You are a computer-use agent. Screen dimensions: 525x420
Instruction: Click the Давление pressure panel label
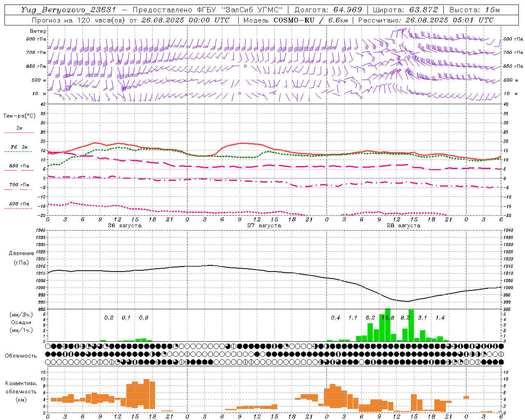click(x=21, y=253)
